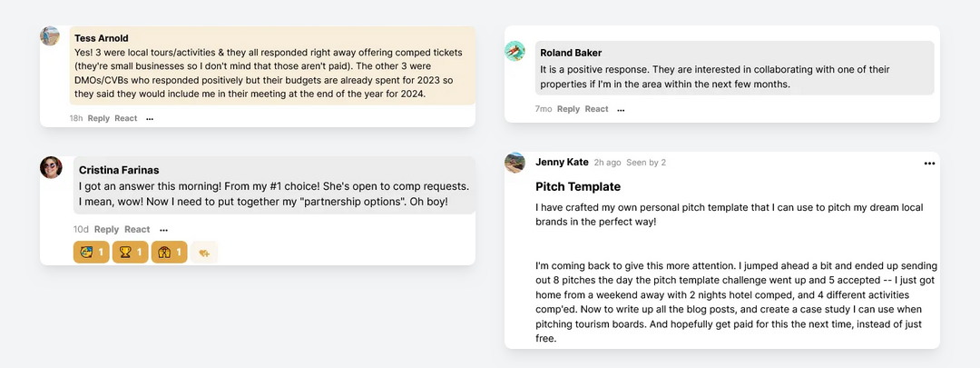View who has seen Jenny Kate's post
This screenshot has width=980, height=368.
point(646,163)
